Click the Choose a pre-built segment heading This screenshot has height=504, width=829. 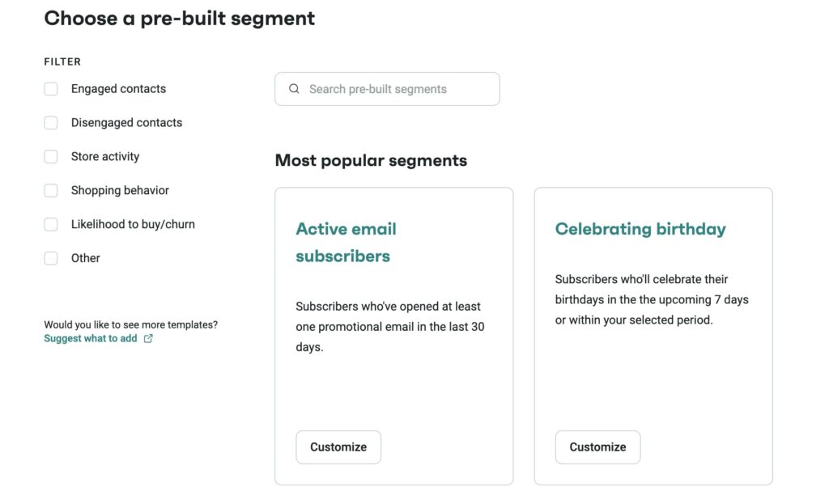pyautogui.click(x=180, y=17)
